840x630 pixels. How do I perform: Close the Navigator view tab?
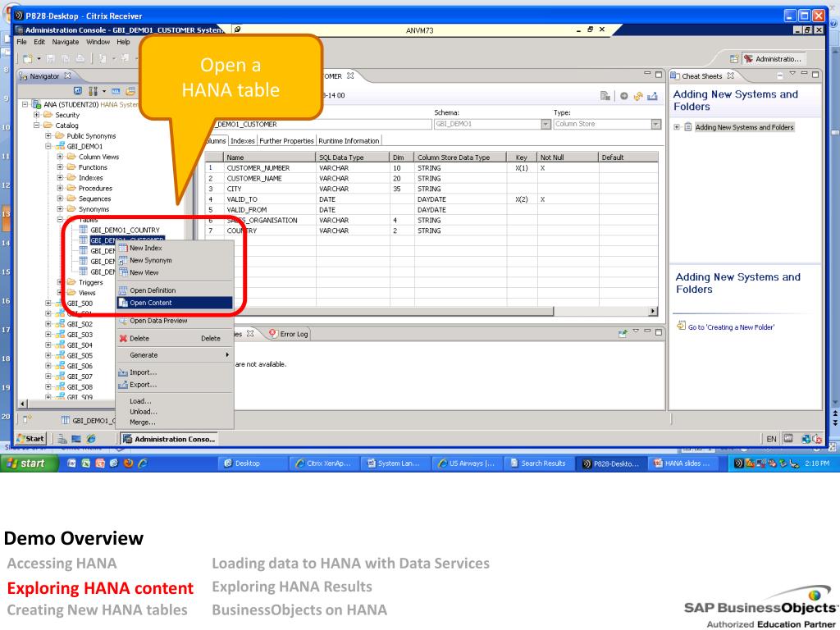[67, 76]
